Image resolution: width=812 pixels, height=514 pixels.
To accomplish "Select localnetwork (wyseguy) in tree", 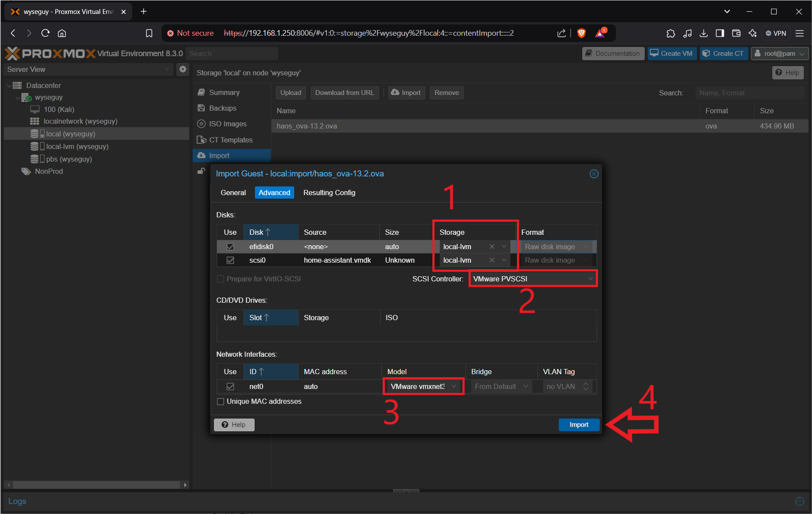I will [81, 121].
